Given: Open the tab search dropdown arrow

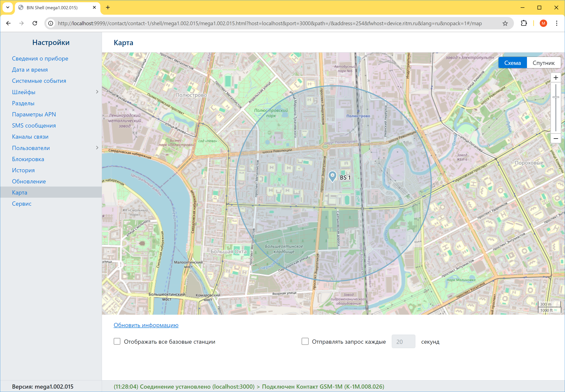Looking at the screenshot, I should click(x=8, y=7).
